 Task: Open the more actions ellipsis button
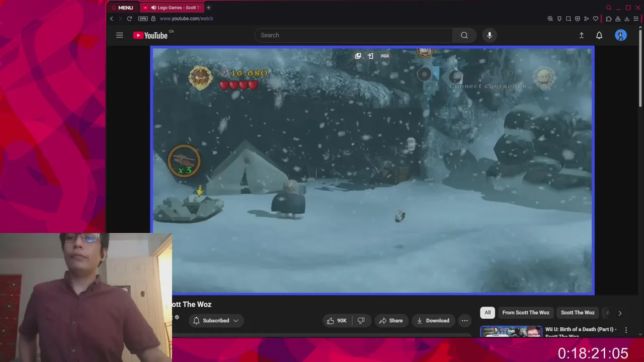point(465,321)
